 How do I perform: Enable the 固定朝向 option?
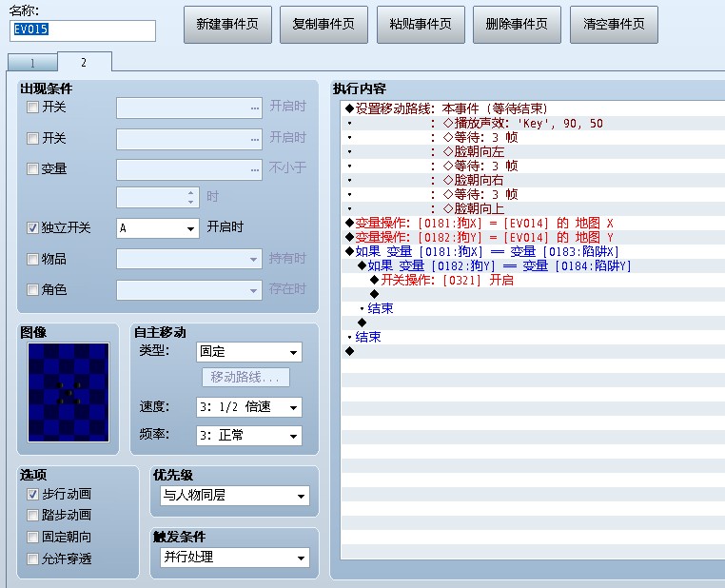(x=32, y=538)
